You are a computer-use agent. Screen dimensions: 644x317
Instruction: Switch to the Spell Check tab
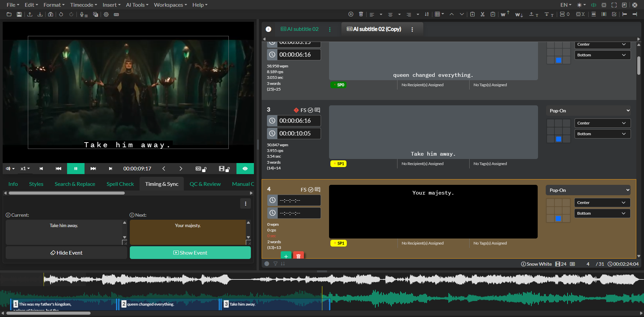[x=120, y=184]
